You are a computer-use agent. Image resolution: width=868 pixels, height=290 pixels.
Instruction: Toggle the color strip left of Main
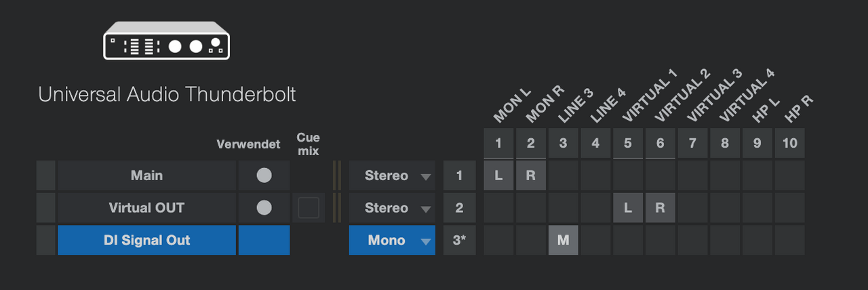(45, 175)
